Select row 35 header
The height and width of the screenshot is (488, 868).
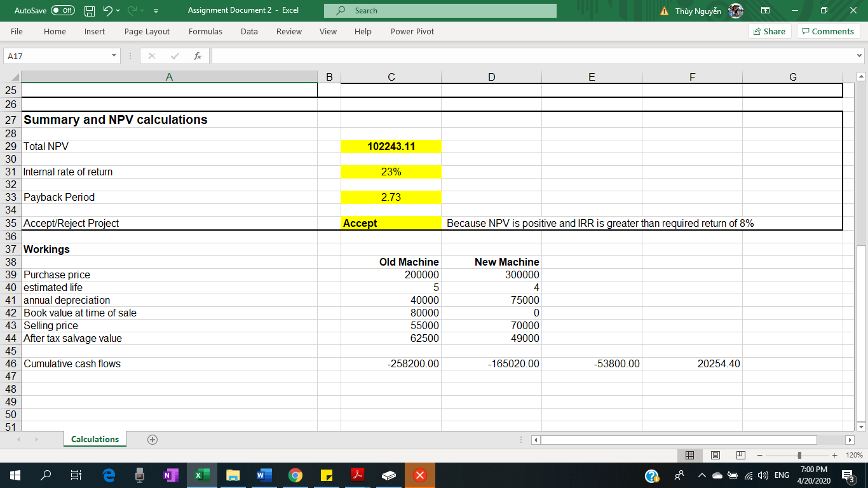coord(10,223)
